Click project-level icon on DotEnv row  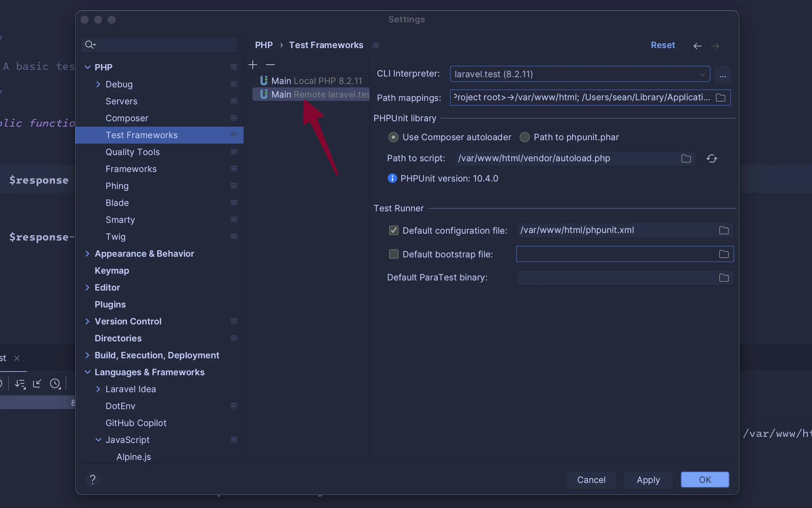pyautogui.click(x=233, y=406)
